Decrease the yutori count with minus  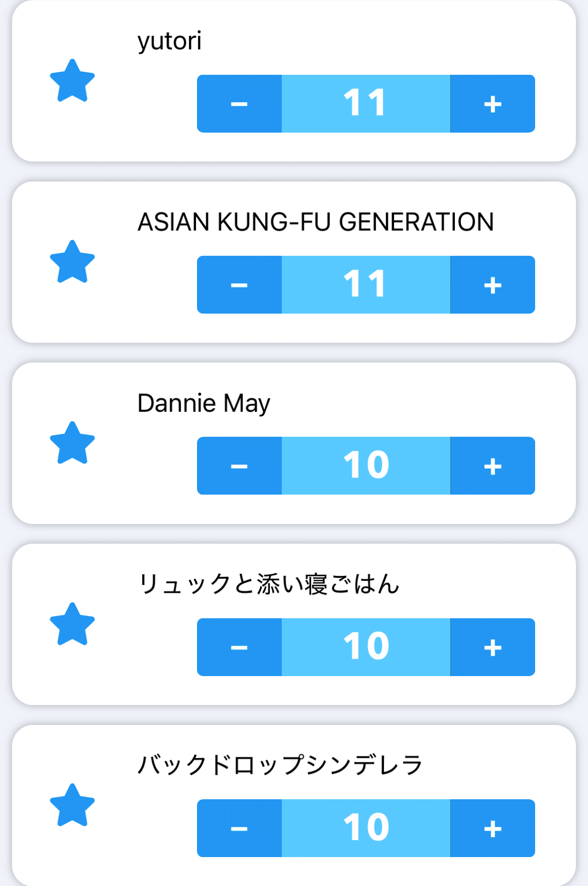239,104
